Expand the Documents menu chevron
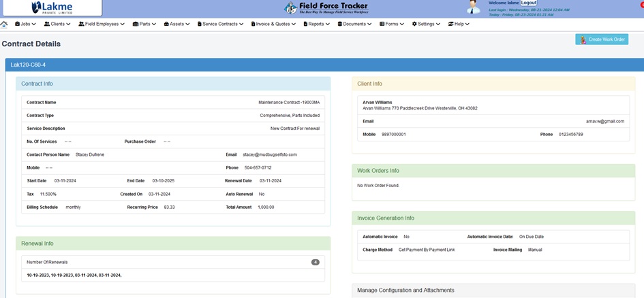Viewport: 644px width, 298px height. click(369, 24)
